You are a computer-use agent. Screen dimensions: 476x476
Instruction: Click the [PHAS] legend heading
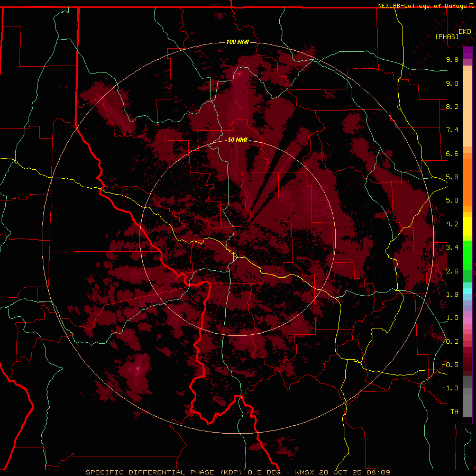[447, 36]
